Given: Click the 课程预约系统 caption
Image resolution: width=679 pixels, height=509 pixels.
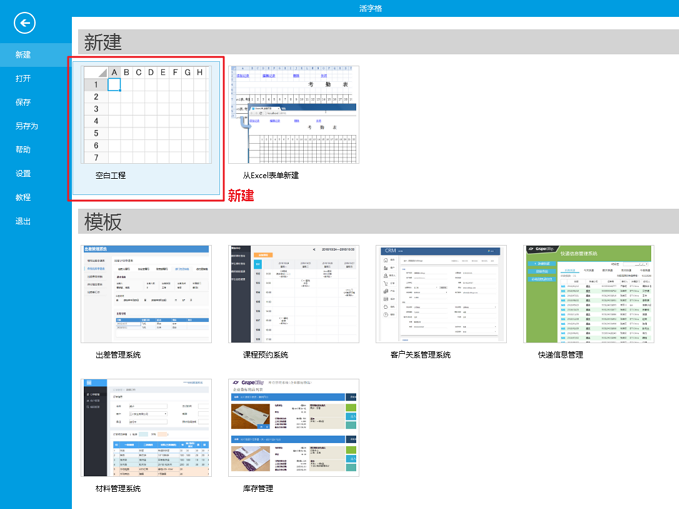Looking at the screenshot, I should 265,355.
